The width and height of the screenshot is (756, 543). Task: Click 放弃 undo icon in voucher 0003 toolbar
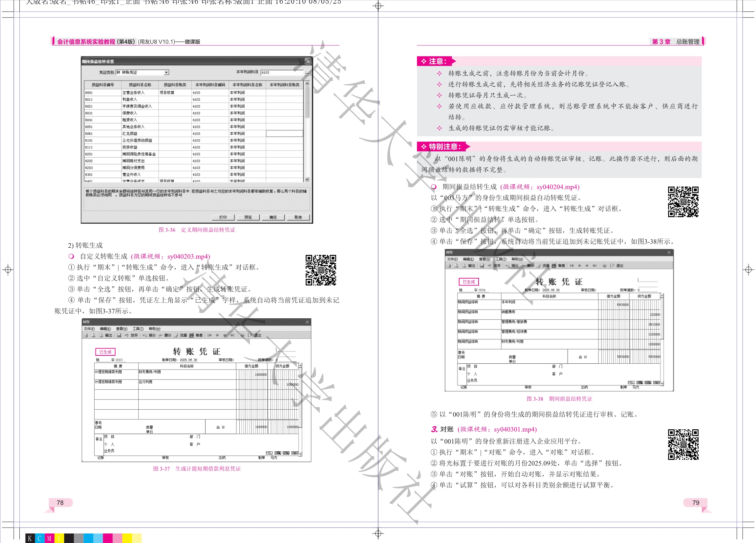pyautogui.click(x=127, y=335)
